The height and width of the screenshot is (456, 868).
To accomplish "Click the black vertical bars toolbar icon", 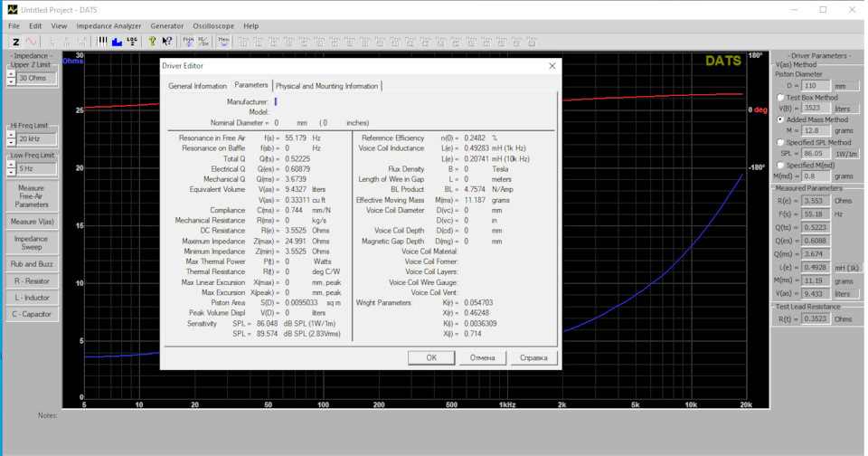I will [x=102, y=42].
